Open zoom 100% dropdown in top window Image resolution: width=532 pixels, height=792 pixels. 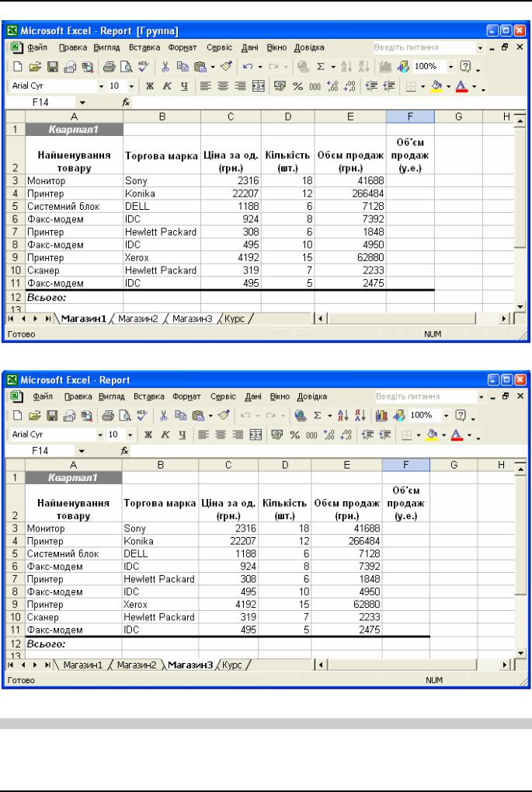(x=450, y=67)
